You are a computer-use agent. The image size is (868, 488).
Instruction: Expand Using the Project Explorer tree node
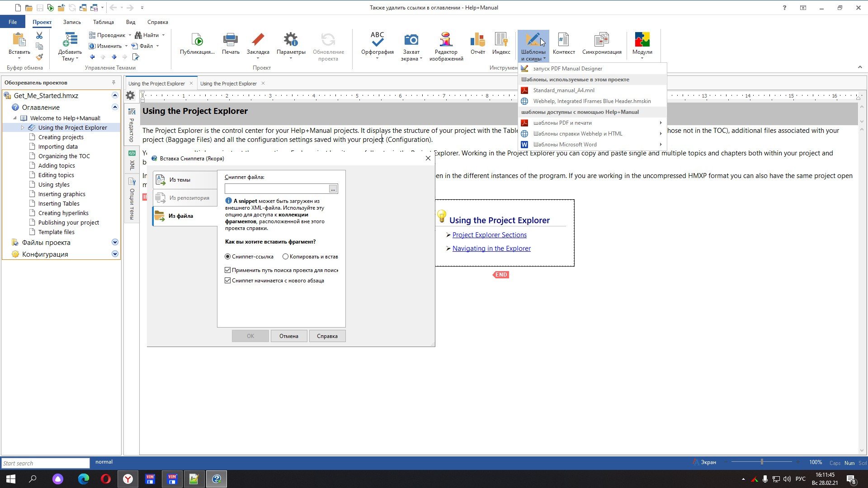pyautogui.click(x=23, y=128)
